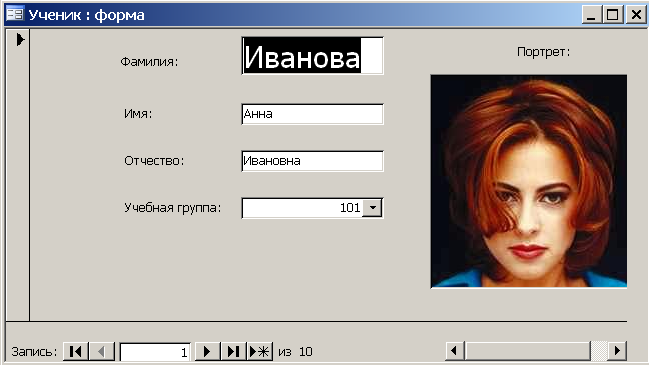Click the Имя field containing Анна
This screenshot has height=365, width=649.
(312, 114)
